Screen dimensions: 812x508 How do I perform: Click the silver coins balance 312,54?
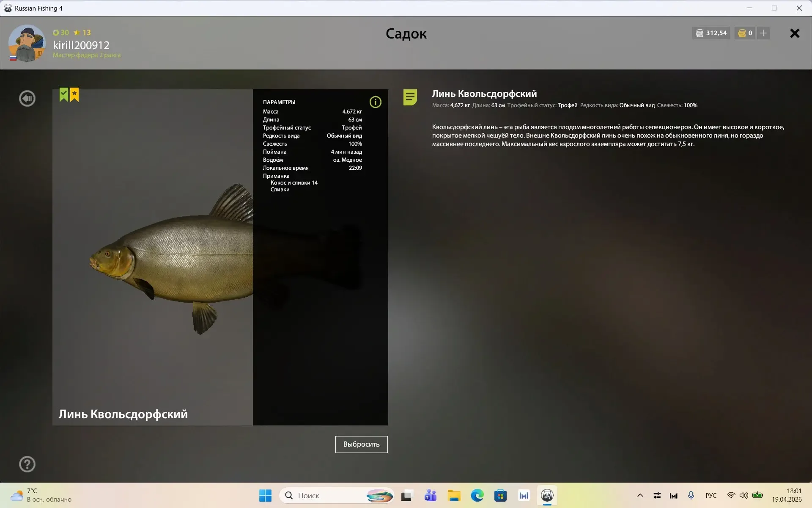pyautogui.click(x=711, y=33)
